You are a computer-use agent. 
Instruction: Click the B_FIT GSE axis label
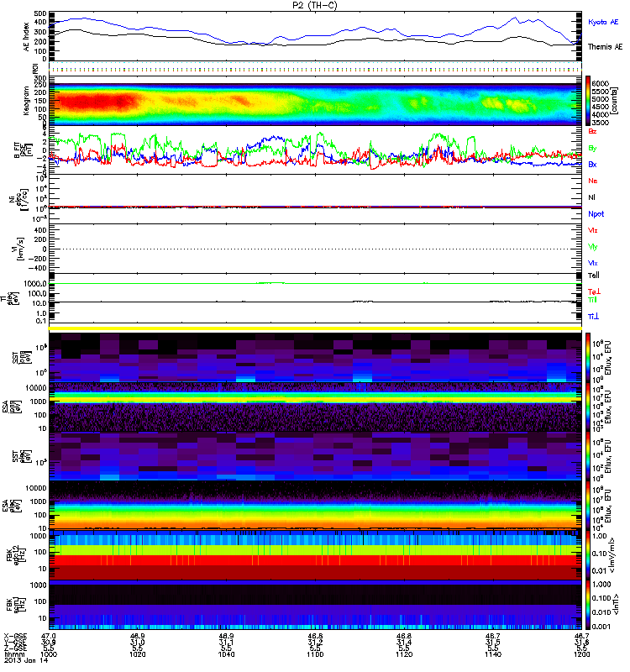(23, 150)
